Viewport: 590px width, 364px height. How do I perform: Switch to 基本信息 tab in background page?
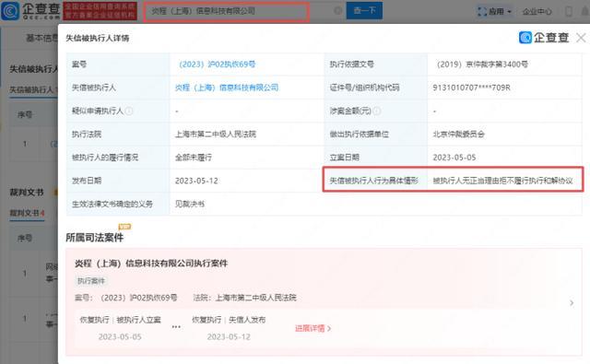41,38
